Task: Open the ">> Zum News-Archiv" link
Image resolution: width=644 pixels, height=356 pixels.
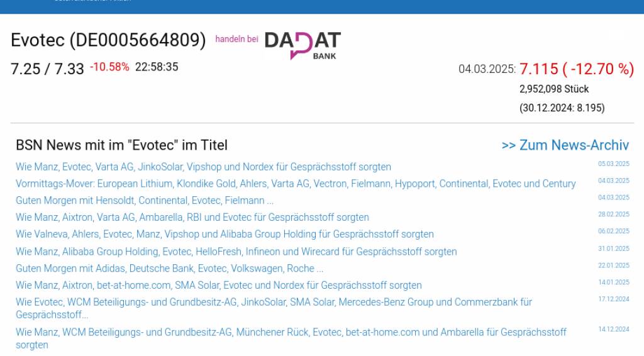Action: pos(565,145)
